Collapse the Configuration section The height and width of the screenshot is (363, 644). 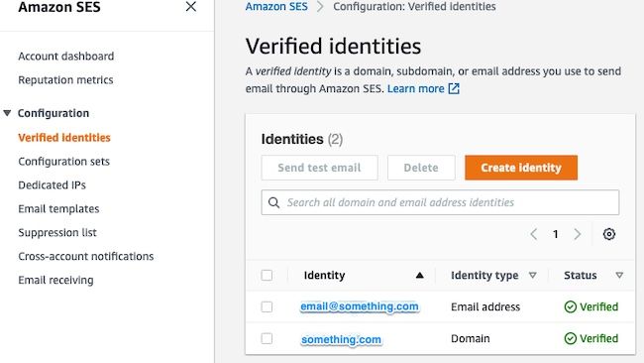pyautogui.click(x=7, y=113)
